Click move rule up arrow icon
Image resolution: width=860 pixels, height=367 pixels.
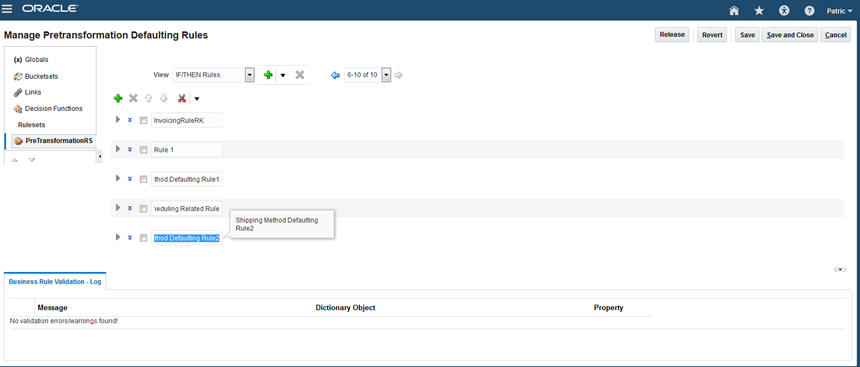click(148, 99)
